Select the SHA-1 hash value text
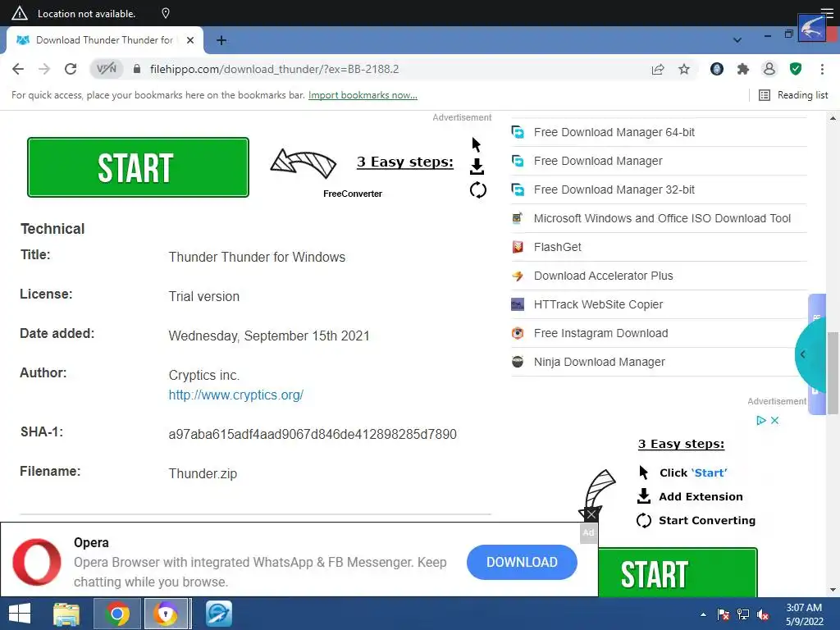 pyautogui.click(x=313, y=434)
